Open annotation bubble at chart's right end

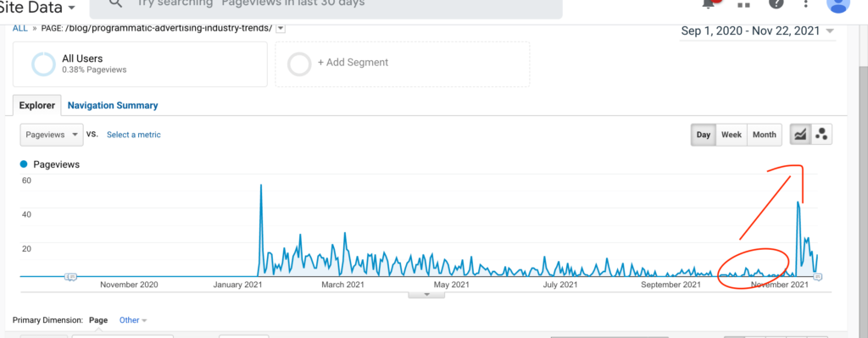(x=818, y=277)
